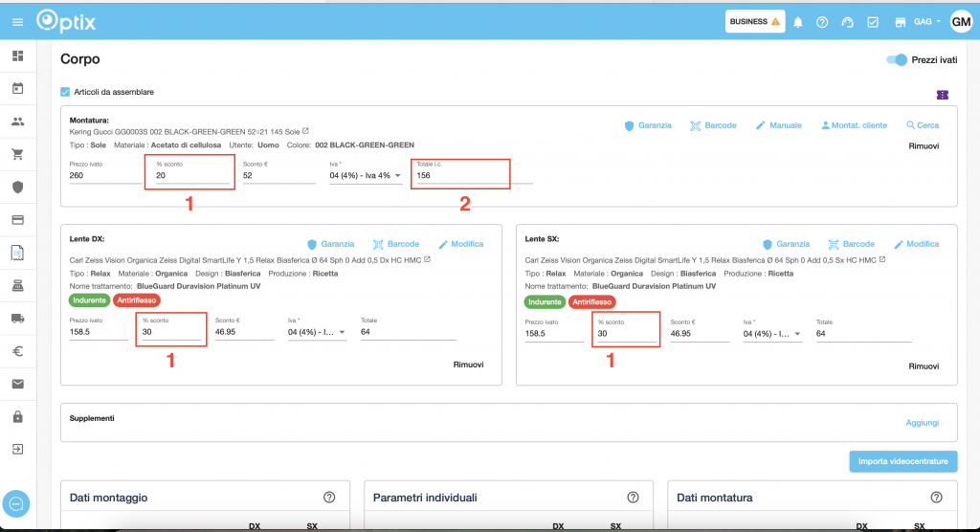Click the shopping cart sidebar icon
Viewport: 980px width, 532px height.
click(17, 154)
